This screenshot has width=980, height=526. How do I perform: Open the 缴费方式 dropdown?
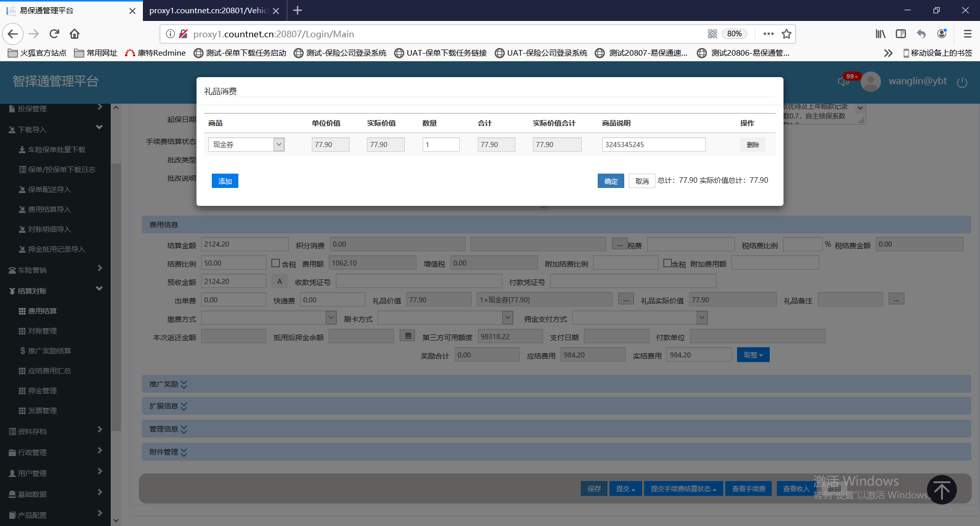tap(331, 318)
